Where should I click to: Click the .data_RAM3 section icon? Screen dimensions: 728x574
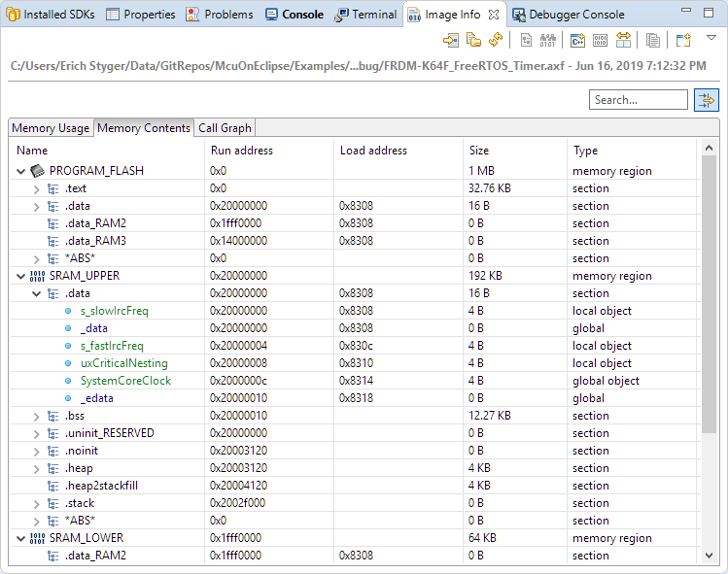[x=52, y=241]
